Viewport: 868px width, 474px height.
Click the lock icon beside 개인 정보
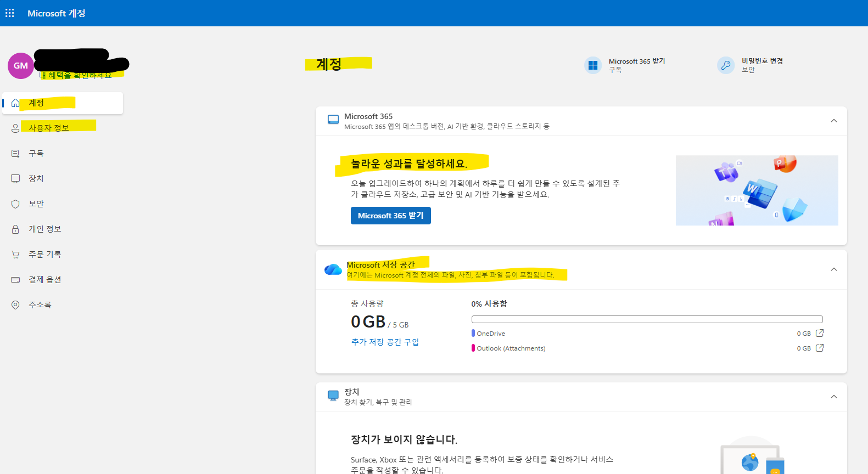(15, 229)
